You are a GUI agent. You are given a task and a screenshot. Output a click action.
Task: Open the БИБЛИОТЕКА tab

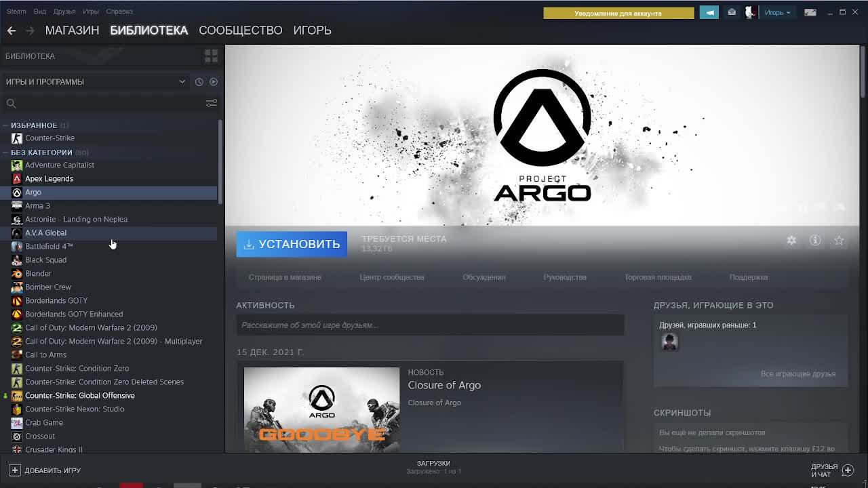point(149,30)
